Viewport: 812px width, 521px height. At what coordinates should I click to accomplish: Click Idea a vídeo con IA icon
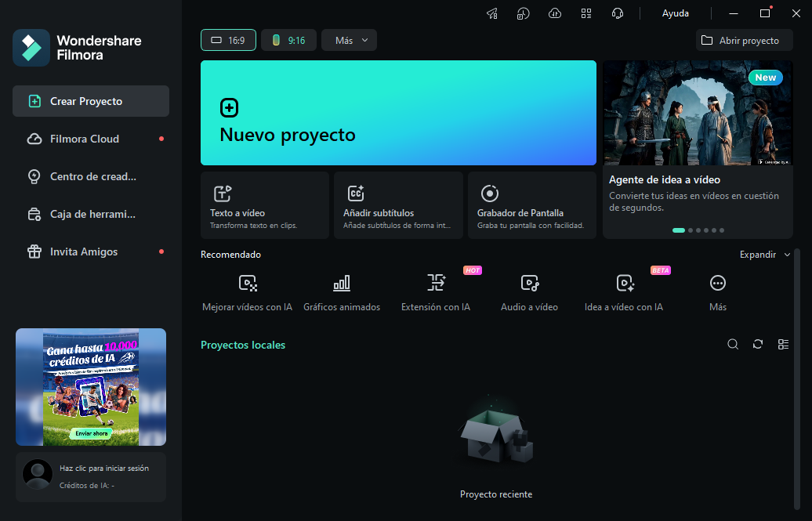(x=625, y=283)
